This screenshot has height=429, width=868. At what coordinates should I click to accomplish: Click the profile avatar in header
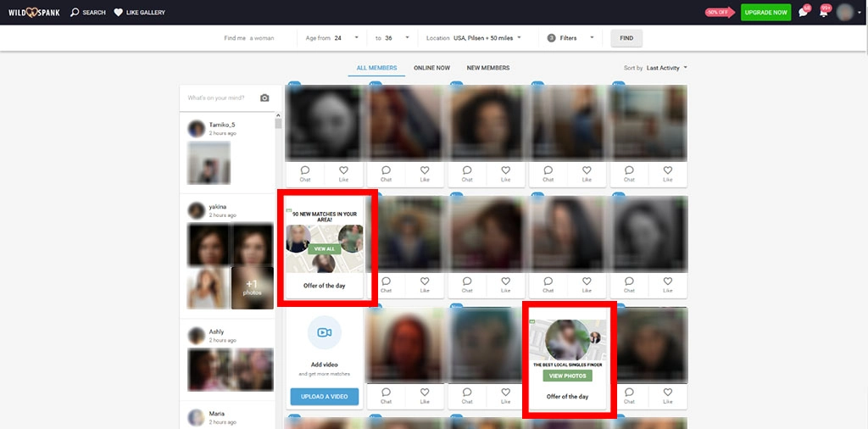[x=845, y=12]
